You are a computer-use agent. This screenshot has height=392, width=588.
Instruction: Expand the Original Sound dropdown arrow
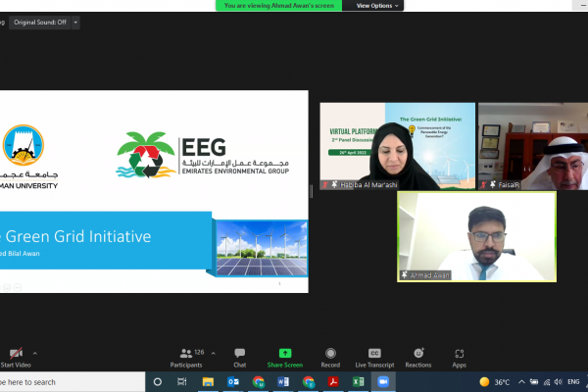click(76, 22)
